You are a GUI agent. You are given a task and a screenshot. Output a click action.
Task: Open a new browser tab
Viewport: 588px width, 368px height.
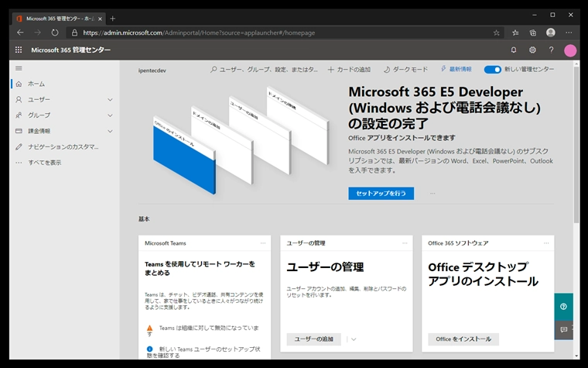[x=112, y=19]
